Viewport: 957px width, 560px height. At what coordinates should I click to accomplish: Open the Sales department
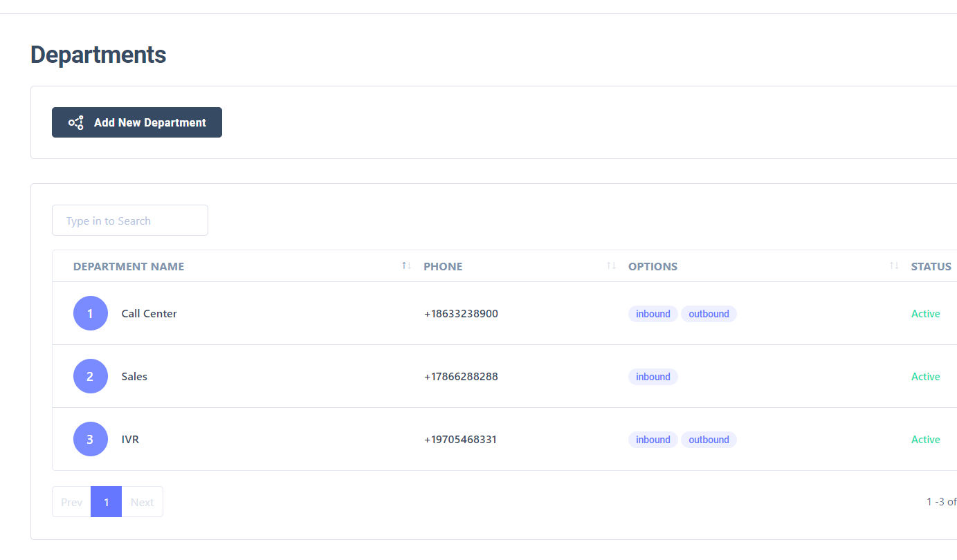(x=134, y=376)
